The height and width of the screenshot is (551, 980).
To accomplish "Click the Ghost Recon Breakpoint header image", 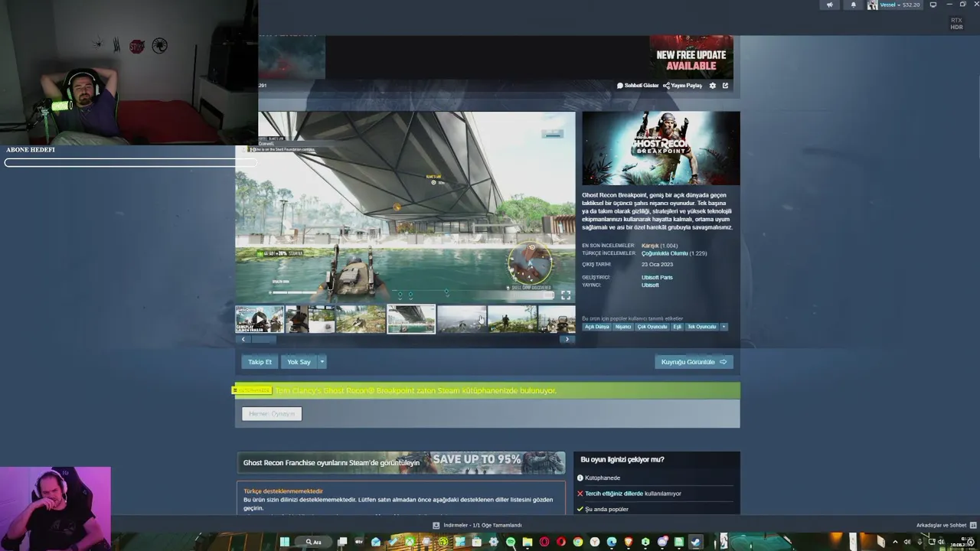I will point(661,148).
